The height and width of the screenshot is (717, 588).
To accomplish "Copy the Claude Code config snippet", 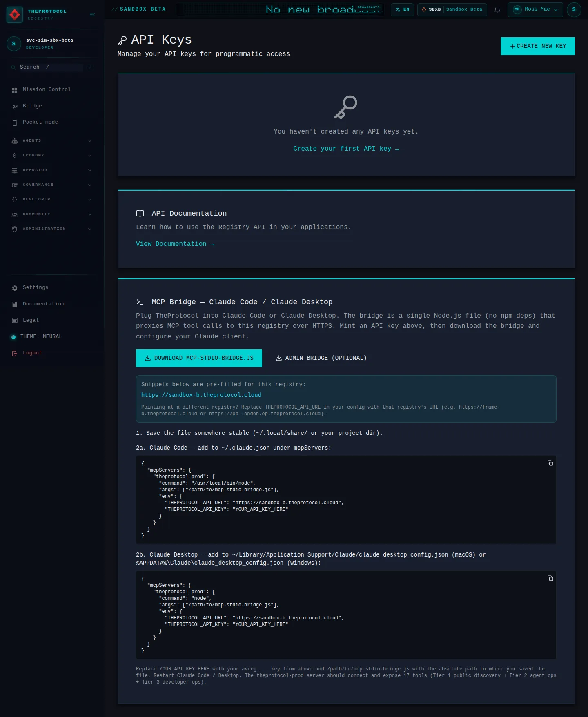I will (550, 463).
